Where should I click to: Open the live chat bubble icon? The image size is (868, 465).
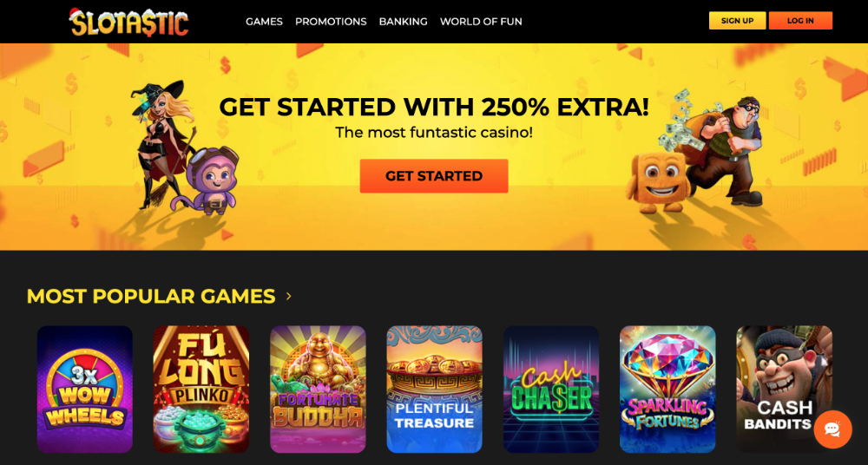pyautogui.click(x=832, y=429)
